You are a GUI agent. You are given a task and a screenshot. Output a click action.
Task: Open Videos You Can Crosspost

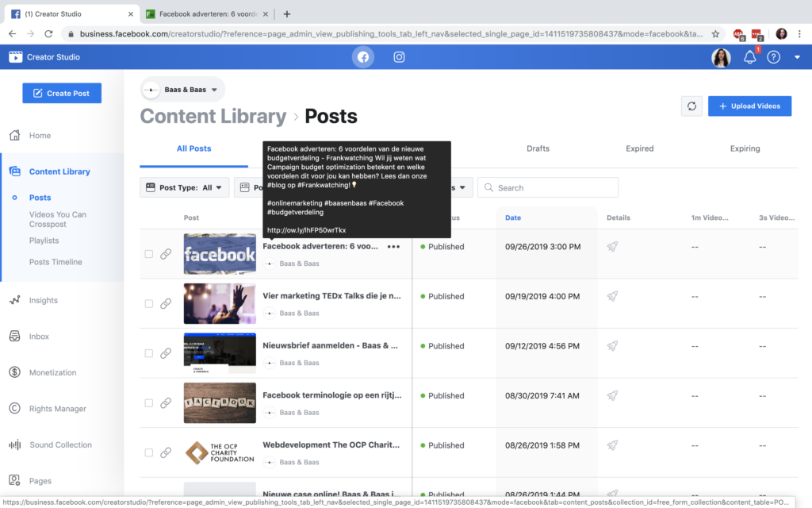pyautogui.click(x=57, y=219)
